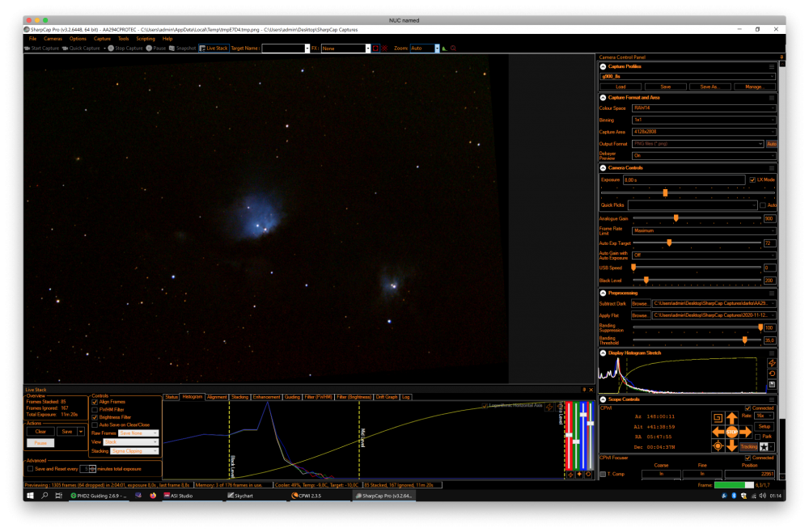Open the Colour Space RAW14 dropdown
The width and height of the screenshot is (809, 532).
coord(704,108)
